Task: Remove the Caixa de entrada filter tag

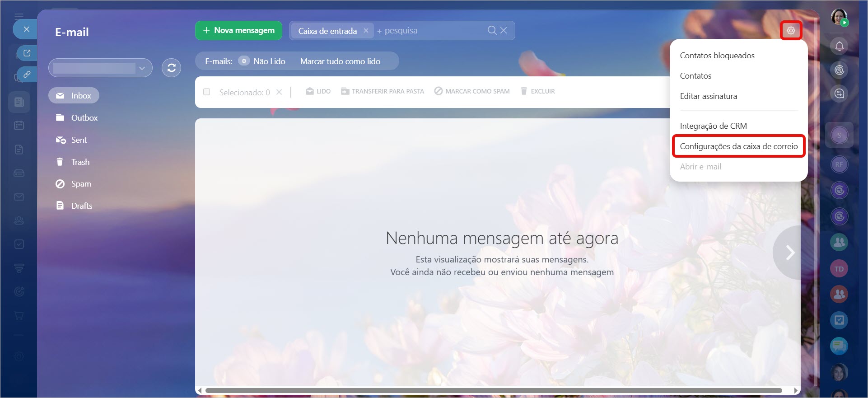Action: [x=366, y=31]
